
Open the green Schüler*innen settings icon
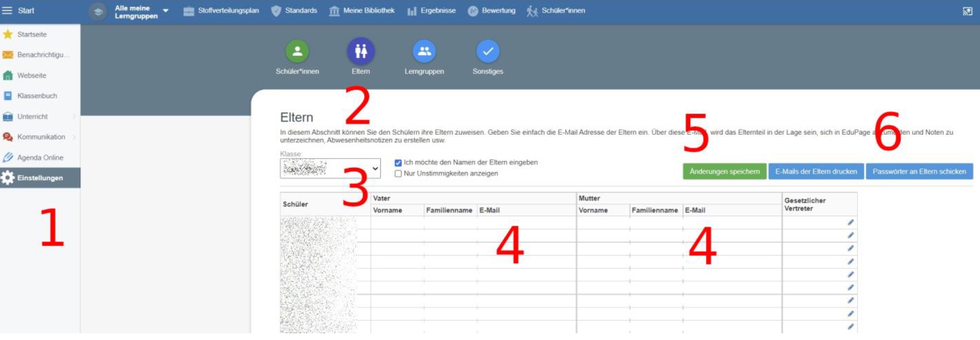point(297,51)
